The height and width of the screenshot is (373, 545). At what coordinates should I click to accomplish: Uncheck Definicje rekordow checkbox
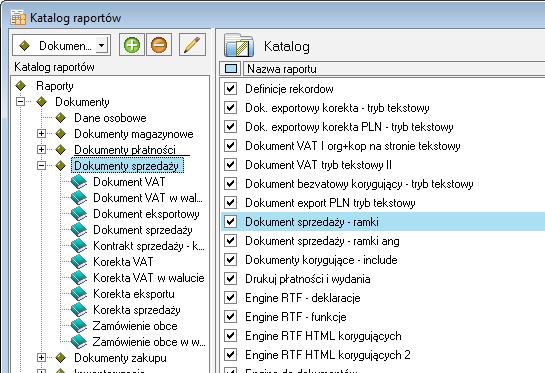(x=230, y=89)
